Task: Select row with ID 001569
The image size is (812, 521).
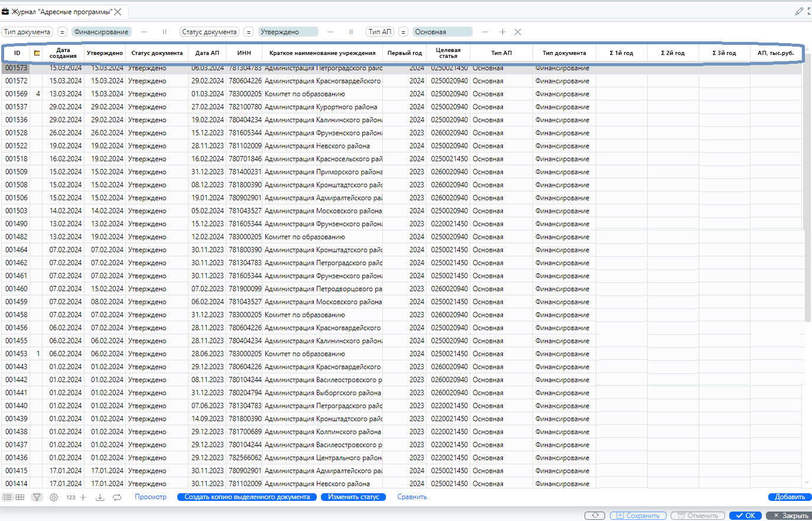Action: click(x=17, y=94)
